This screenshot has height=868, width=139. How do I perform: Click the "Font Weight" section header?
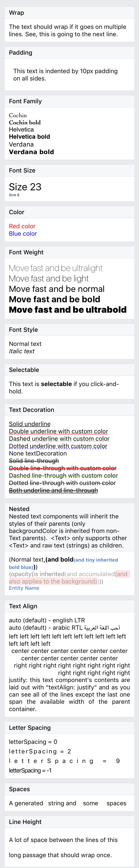click(26, 252)
